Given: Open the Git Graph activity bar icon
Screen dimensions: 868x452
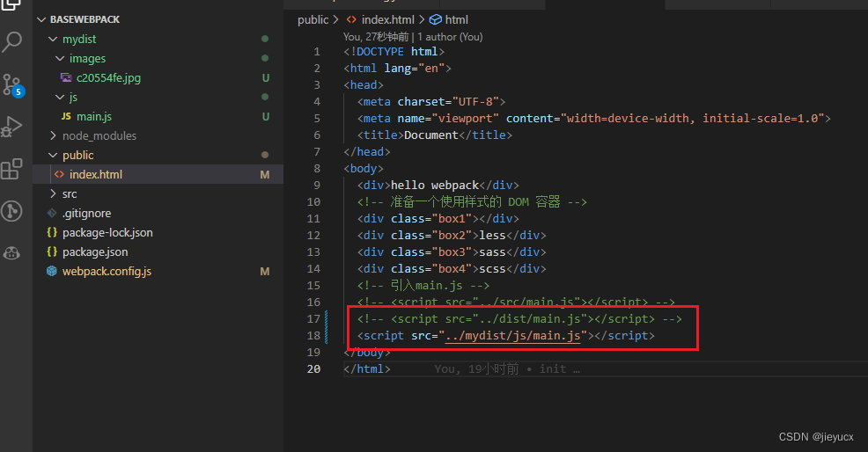Looking at the screenshot, I should (11, 211).
